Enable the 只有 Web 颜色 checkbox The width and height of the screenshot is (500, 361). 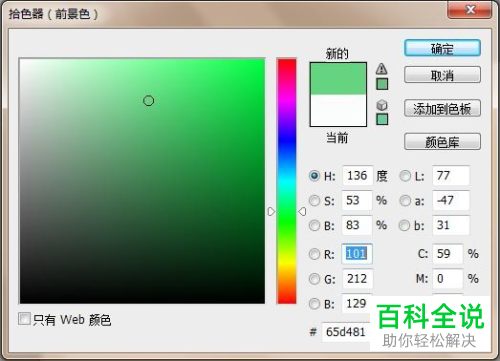24,319
